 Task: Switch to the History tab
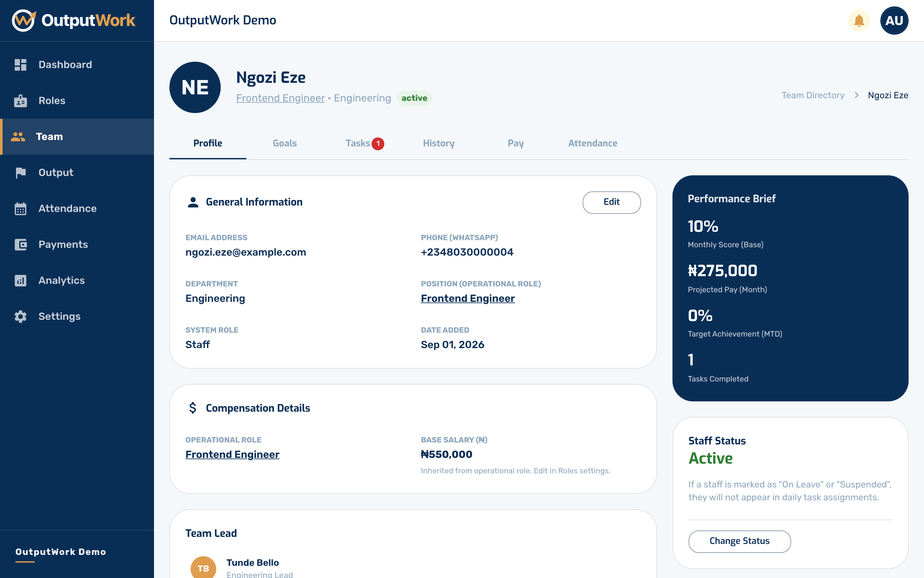click(x=439, y=143)
